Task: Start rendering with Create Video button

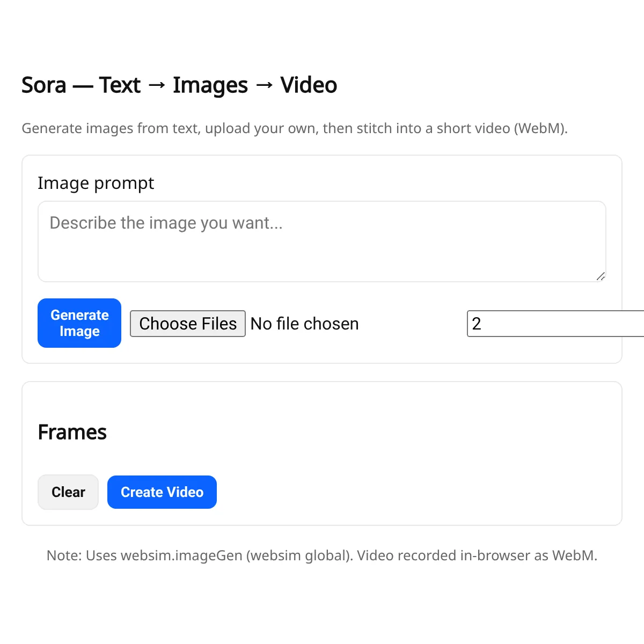Action: (x=162, y=492)
